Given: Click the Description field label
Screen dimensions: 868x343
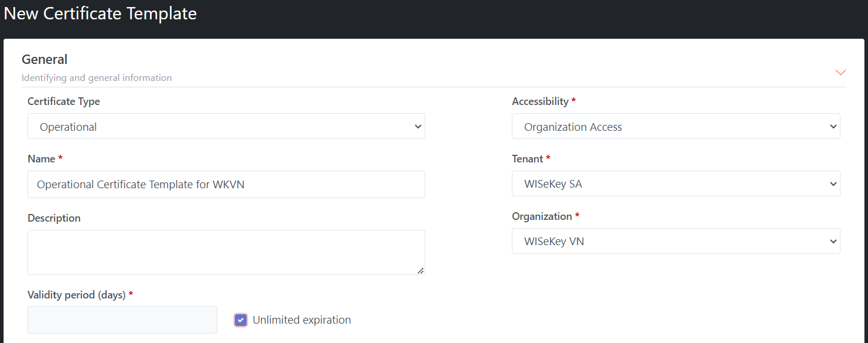Looking at the screenshot, I should (54, 218).
